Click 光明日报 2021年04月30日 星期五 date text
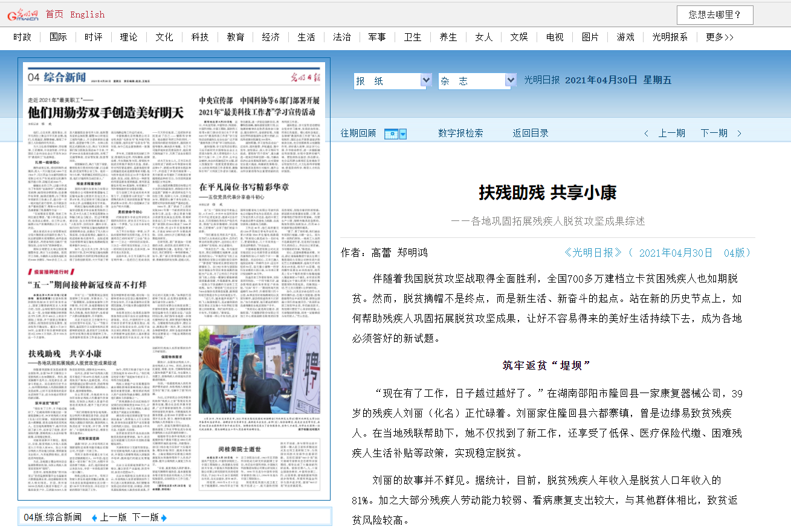 [598, 80]
